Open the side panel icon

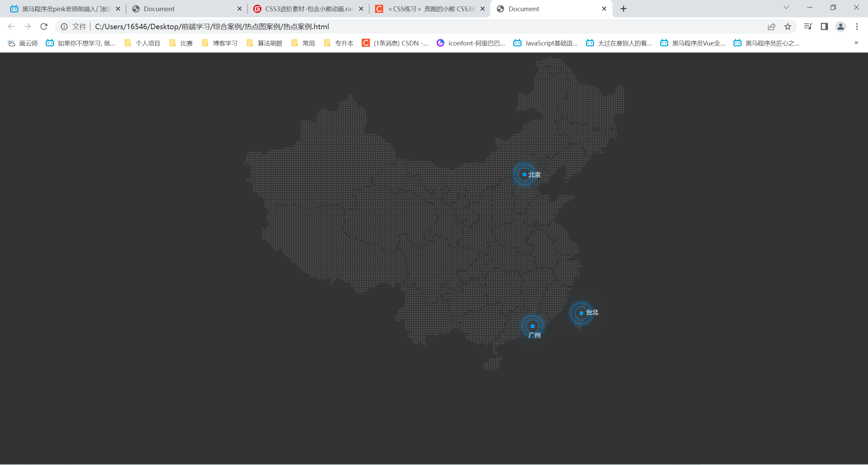tap(824, 26)
